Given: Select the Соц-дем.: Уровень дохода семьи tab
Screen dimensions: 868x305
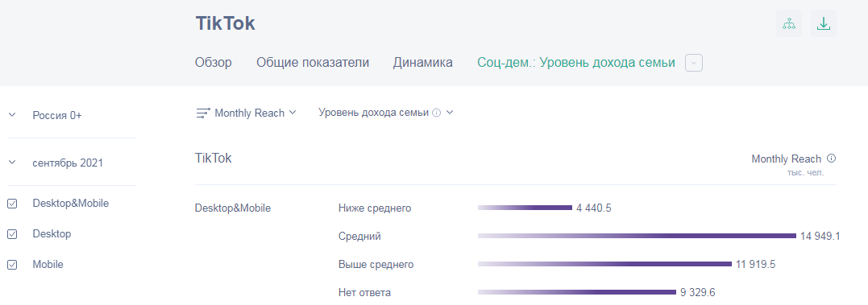Looking at the screenshot, I should tap(576, 63).
